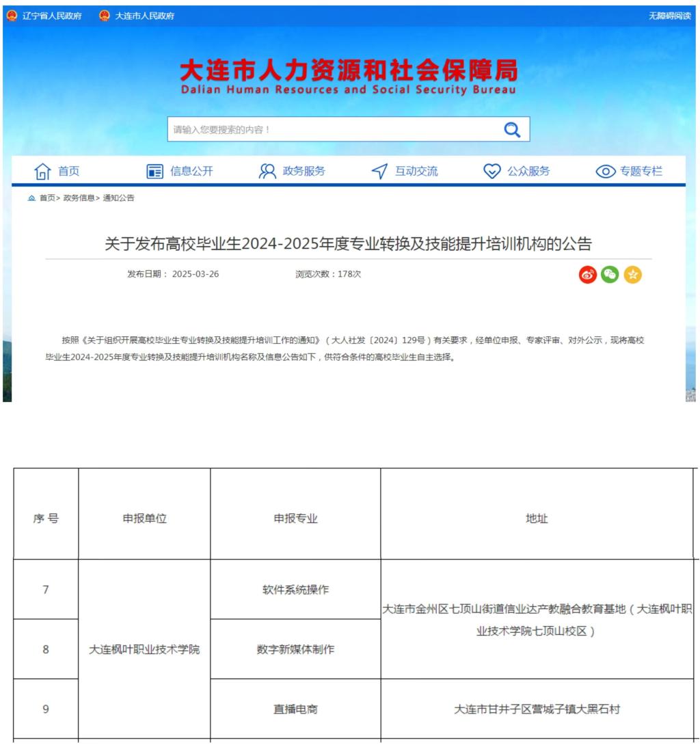Open the 公众服务 menu item
The width and height of the screenshot is (700, 745).
point(528,172)
